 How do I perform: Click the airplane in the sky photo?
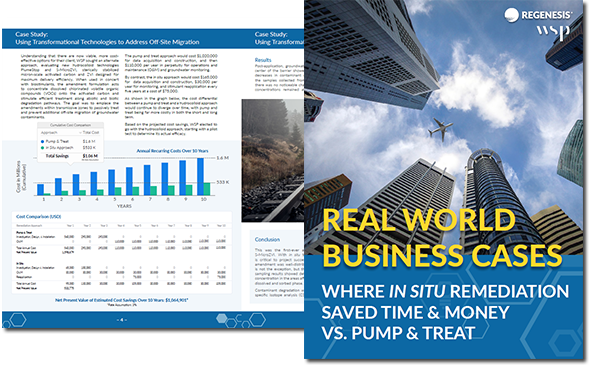(x=440, y=129)
